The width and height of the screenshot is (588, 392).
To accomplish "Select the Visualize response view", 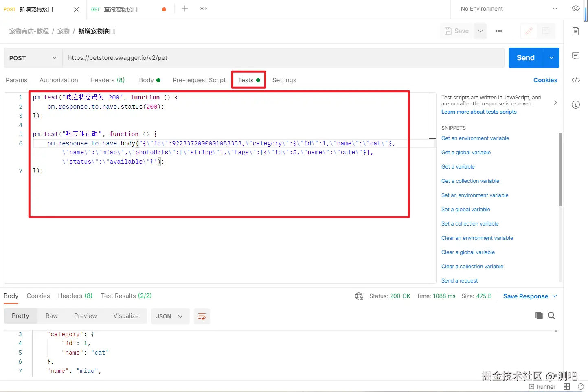I will click(126, 316).
